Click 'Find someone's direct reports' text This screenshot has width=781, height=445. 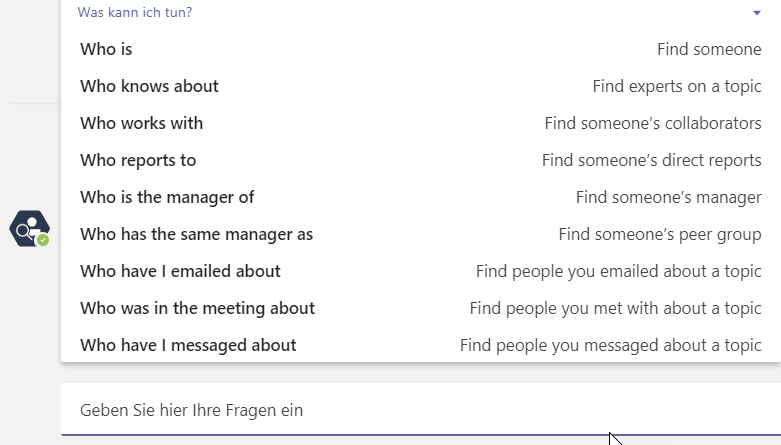click(651, 160)
